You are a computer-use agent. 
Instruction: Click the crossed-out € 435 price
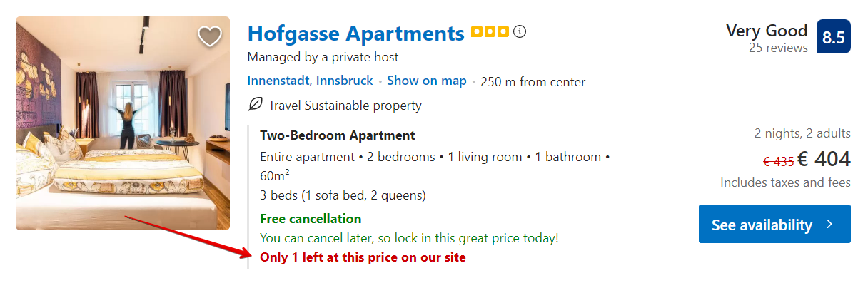point(778,162)
